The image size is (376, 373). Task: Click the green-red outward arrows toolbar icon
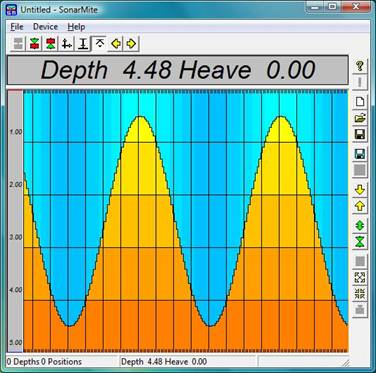coord(50,44)
